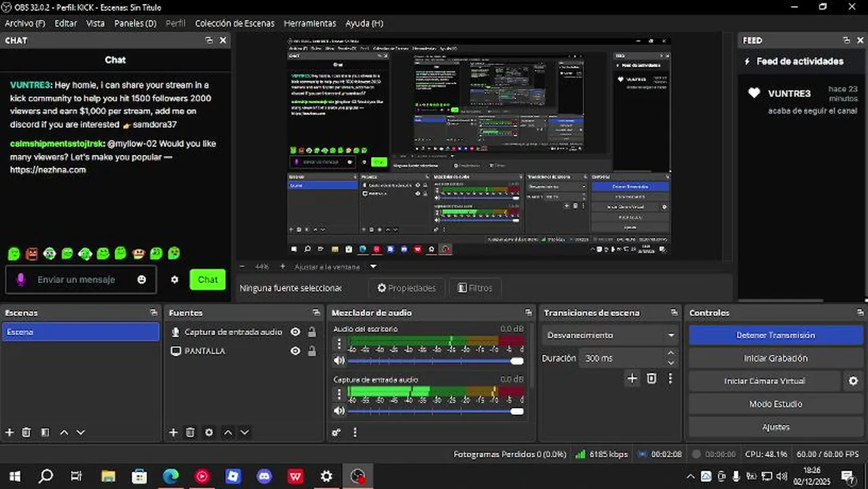The height and width of the screenshot is (489, 868).
Task: Click the Duración 300 ms field
Action: point(623,358)
